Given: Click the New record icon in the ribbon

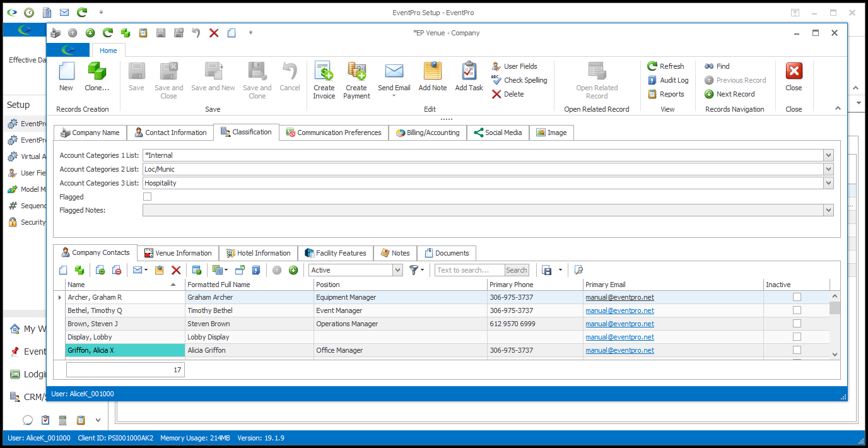Looking at the screenshot, I should click(x=66, y=71).
